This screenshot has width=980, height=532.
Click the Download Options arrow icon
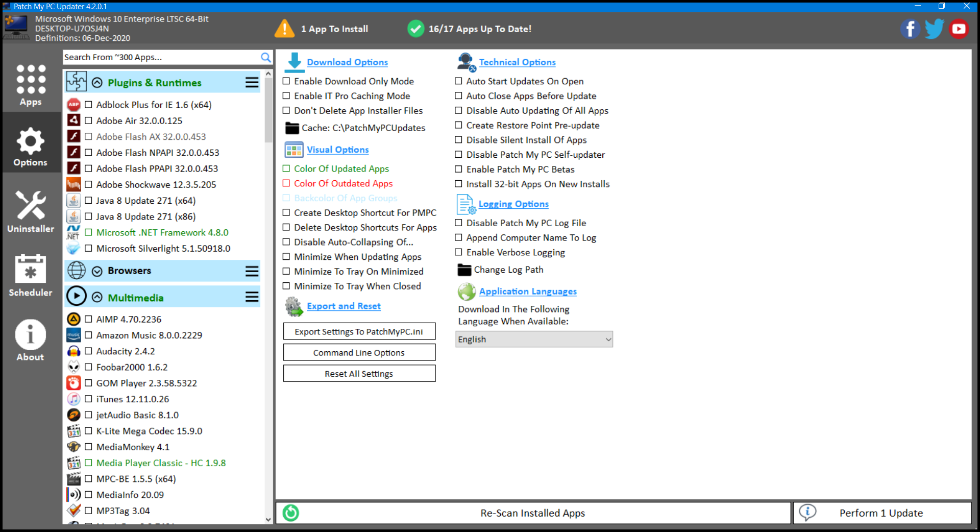[x=294, y=62]
